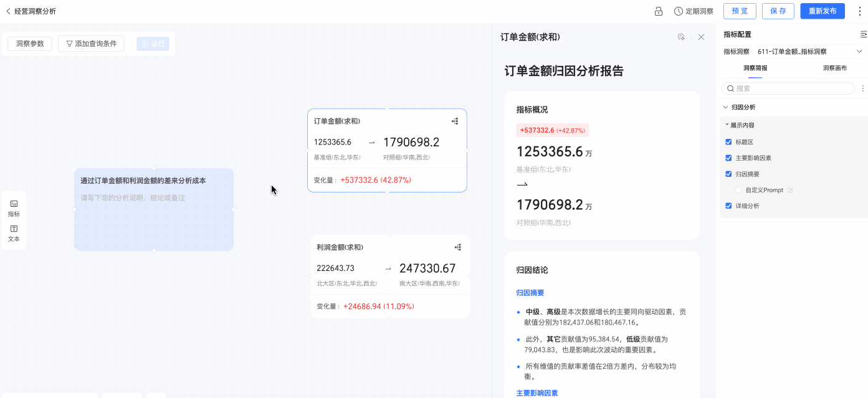
Task: Click the red +537332.6 badge in 指标概况
Action: point(553,130)
